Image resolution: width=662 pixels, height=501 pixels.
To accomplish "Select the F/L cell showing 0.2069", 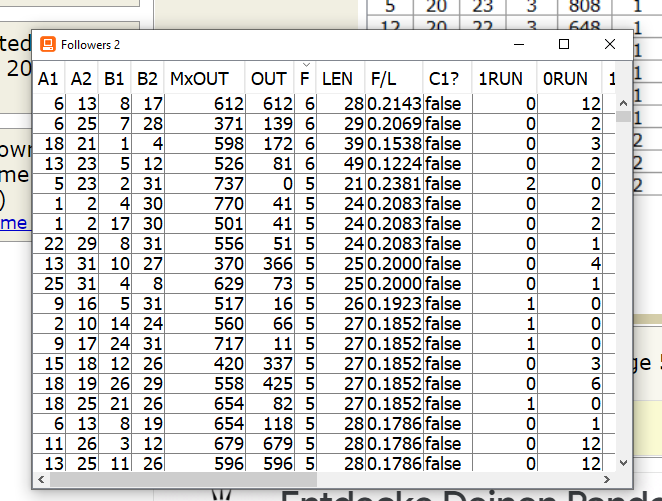I will [x=394, y=124].
